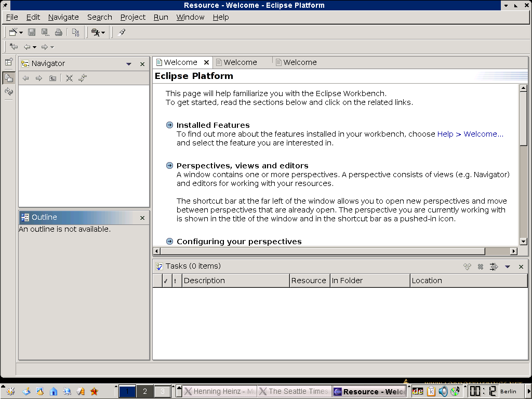
Task: Click the Navigator Forward arrow icon
Action: pyautogui.click(x=39, y=78)
